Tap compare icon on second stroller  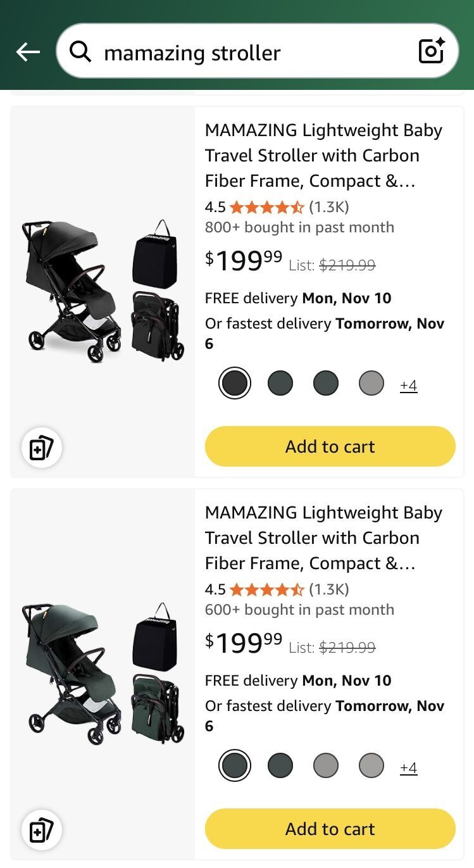(42, 830)
